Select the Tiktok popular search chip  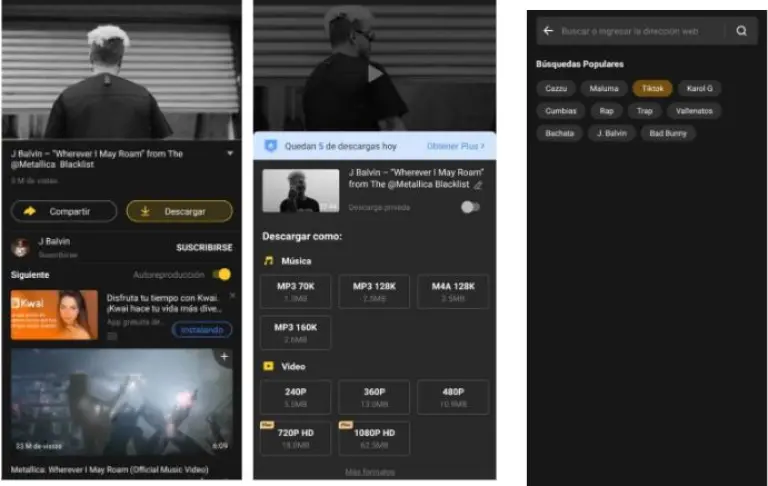coord(652,88)
